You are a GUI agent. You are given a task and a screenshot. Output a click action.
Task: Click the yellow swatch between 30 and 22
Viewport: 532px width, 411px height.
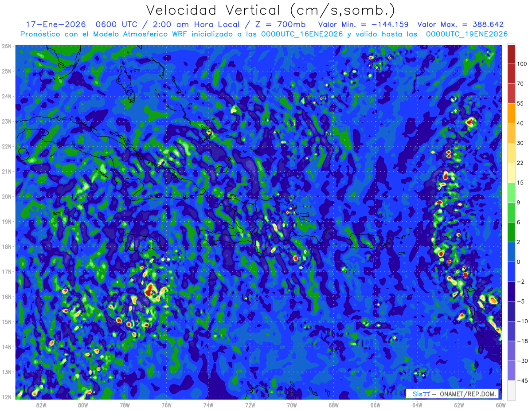coord(511,153)
